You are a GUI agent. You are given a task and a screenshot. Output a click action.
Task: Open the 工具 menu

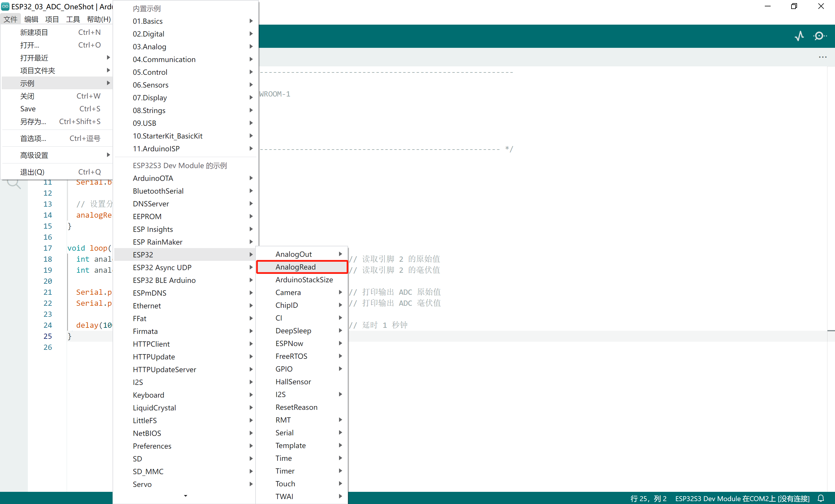coord(73,19)
